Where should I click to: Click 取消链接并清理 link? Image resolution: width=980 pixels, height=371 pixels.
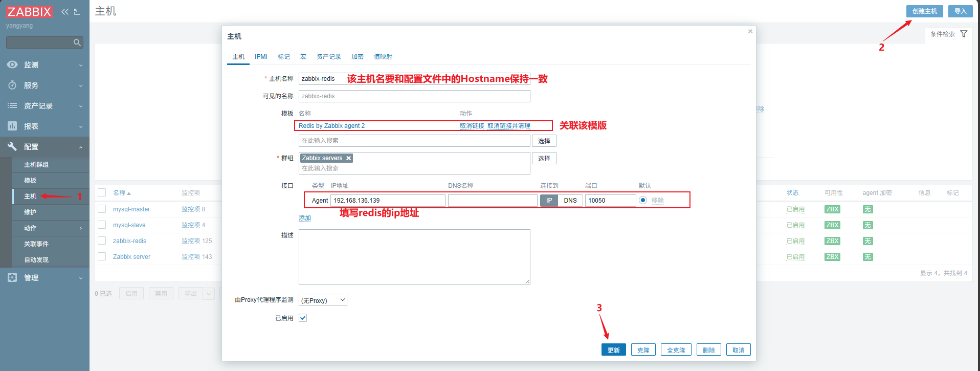509,126
